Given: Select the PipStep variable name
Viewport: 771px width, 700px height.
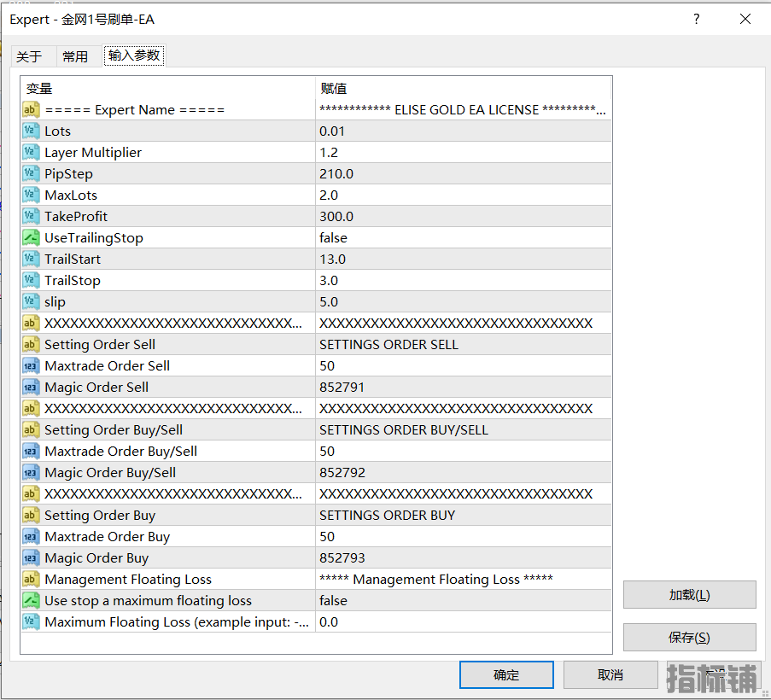Looking at the screenshot, I should 68,174.
